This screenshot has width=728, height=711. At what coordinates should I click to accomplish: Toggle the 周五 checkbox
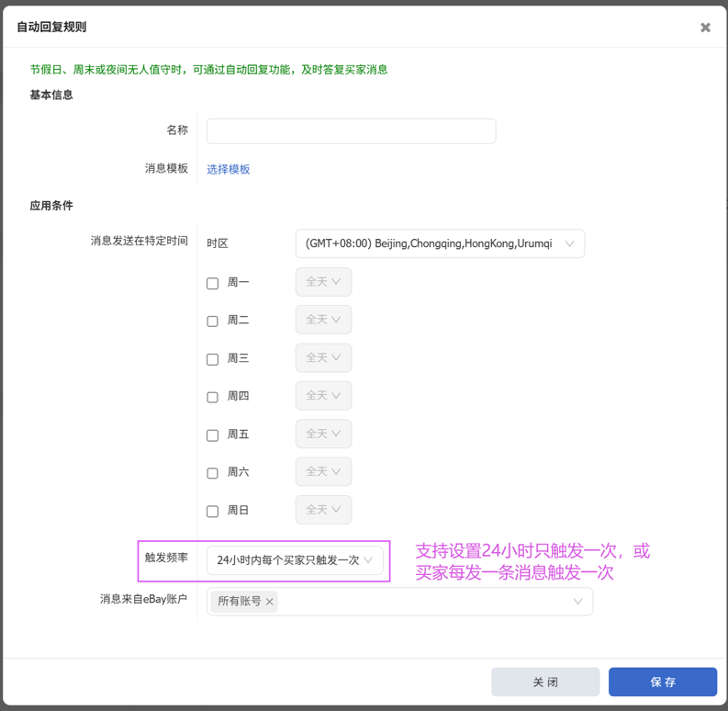[212, 435]
